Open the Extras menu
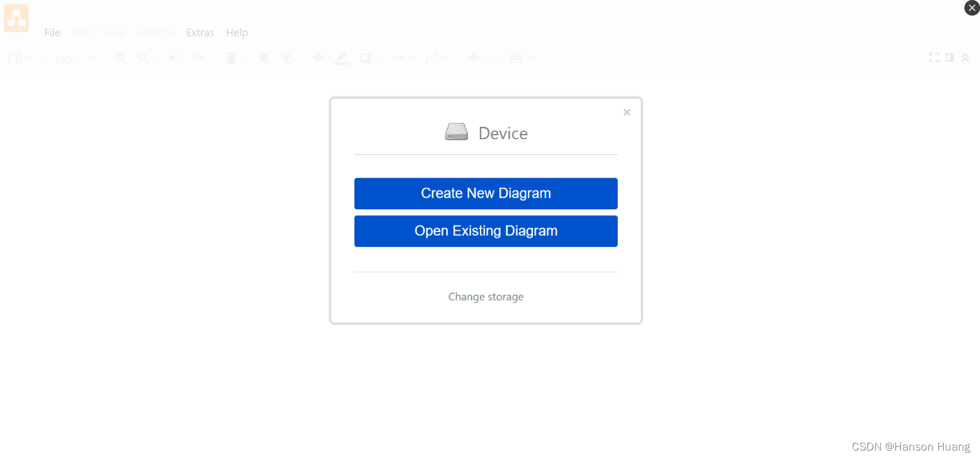The width and height of the screenshot is (980, 459). pyautogui.click(x=200, y=32)
